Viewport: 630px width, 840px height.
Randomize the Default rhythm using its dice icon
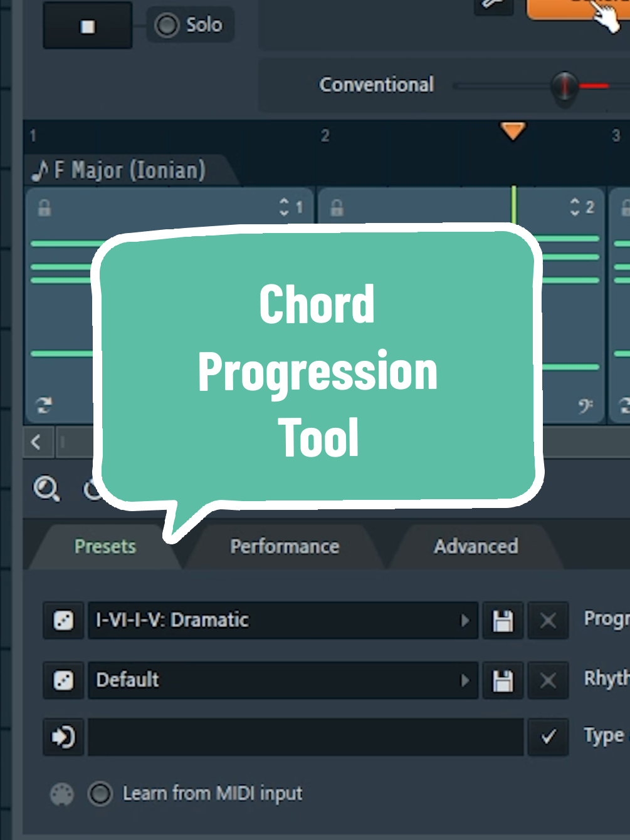pos(63,680)
